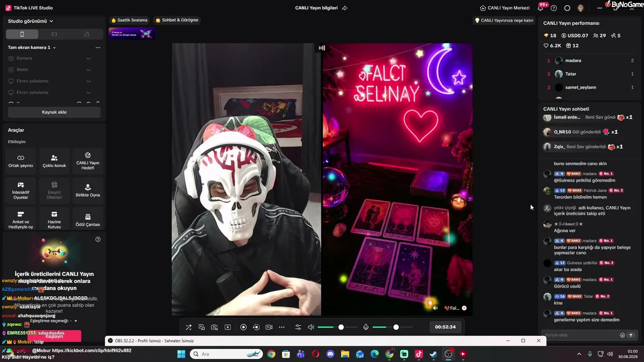The image size is (644, 362).
Task: Open more options (three dots) in stream toolbar
Action: click(282, 327)
